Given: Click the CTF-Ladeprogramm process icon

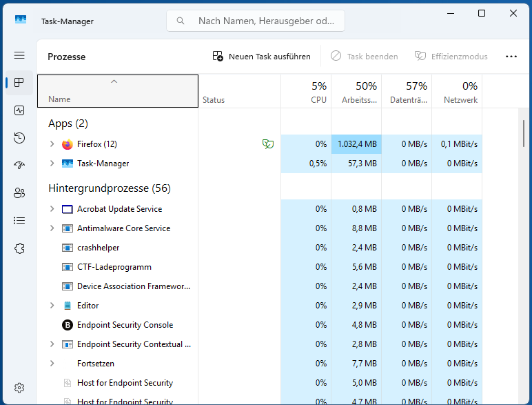Looking at the screenshot, I should click(x=68, y=267).
